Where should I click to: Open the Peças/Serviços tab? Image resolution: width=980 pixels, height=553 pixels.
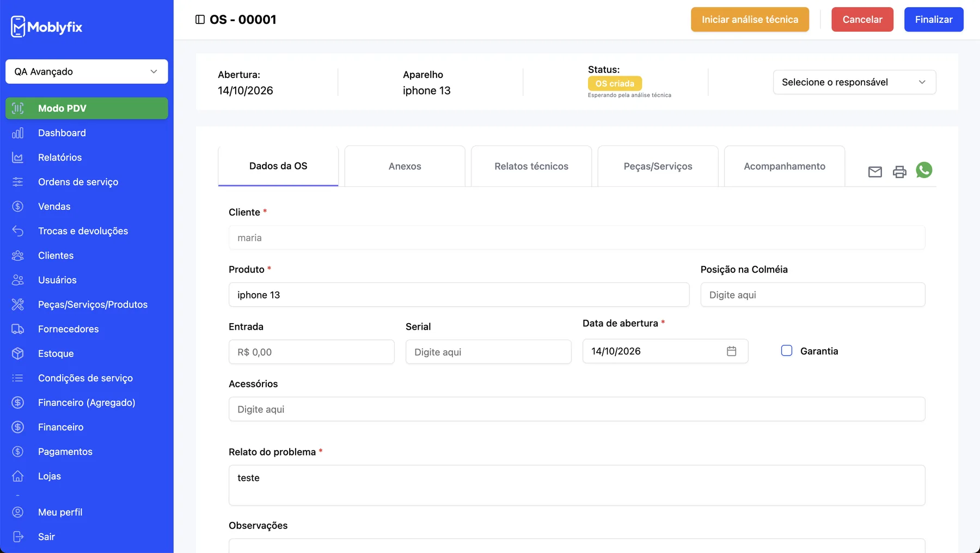point(658,166)
